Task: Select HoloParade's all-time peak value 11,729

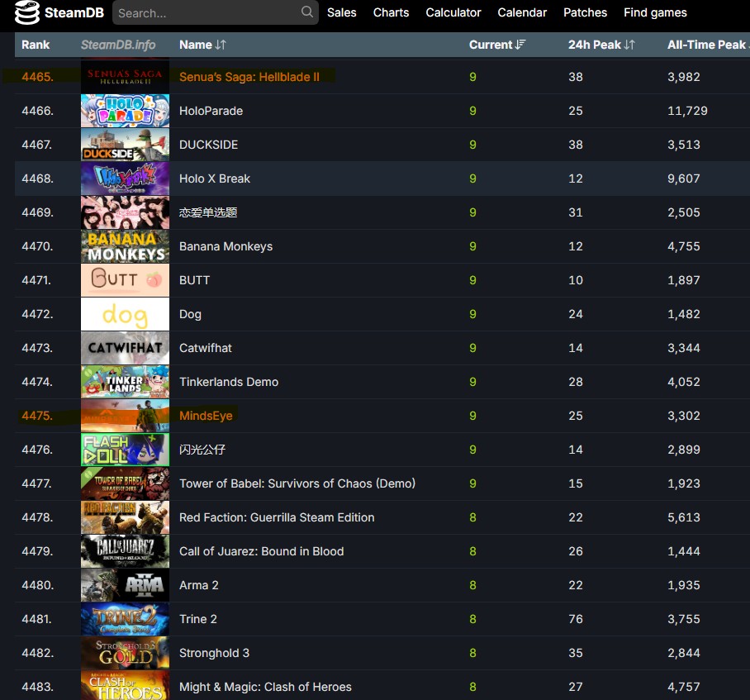Action: coord(687,111)
